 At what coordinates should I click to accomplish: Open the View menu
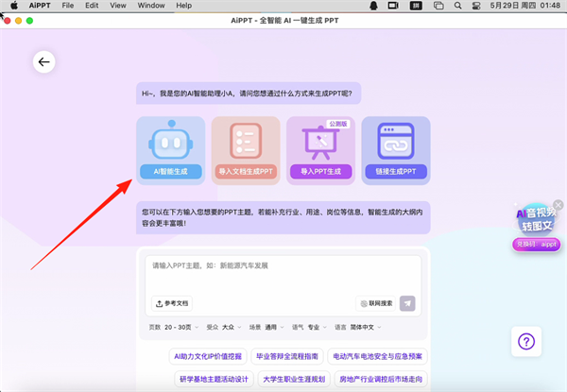click(118, 6)
